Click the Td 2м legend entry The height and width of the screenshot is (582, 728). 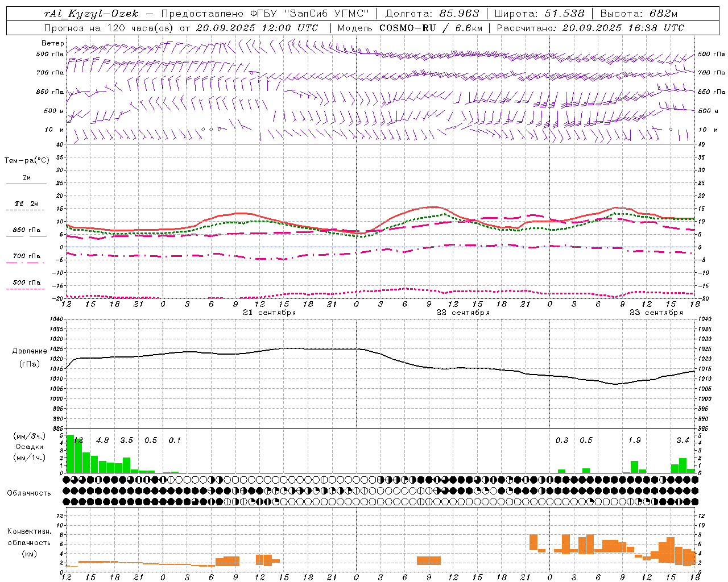tap(27, 203)
